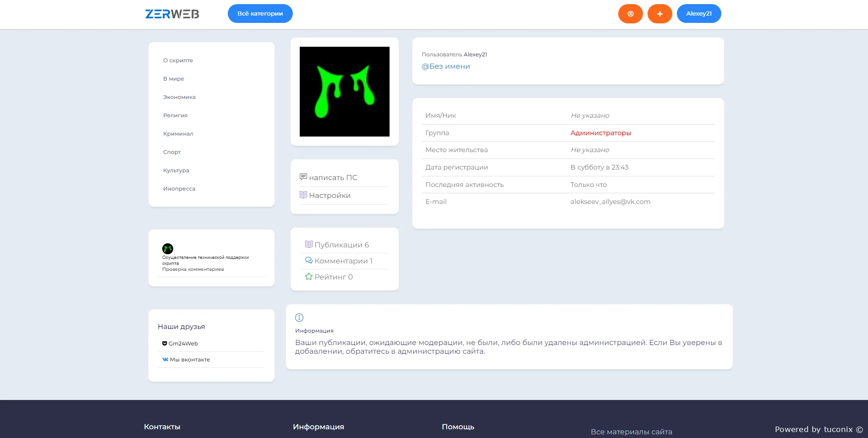Open the Настройки link
The height and width of the screenshot is (438, 868).
point(330,196)
